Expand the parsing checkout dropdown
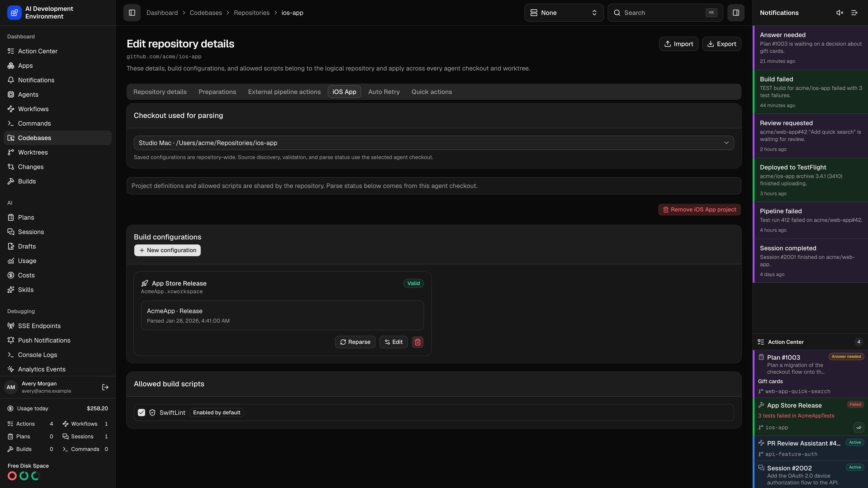The height and width of the screenshot is (488, 868). tap(434, 143)
